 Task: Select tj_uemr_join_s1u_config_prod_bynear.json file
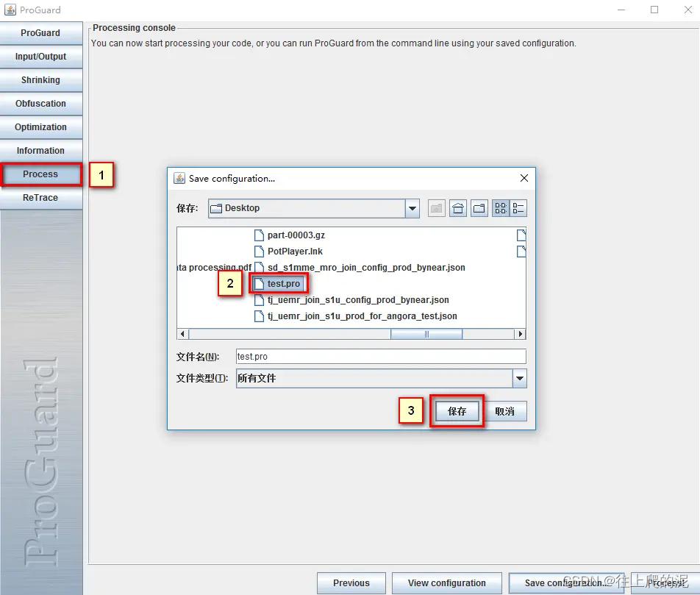[351, 300]
